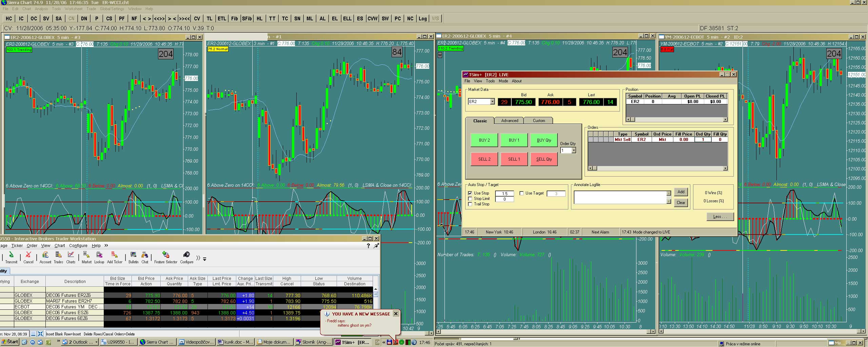
Task: Click the Add Ticker icon
Action: click(x=115, y=255)
